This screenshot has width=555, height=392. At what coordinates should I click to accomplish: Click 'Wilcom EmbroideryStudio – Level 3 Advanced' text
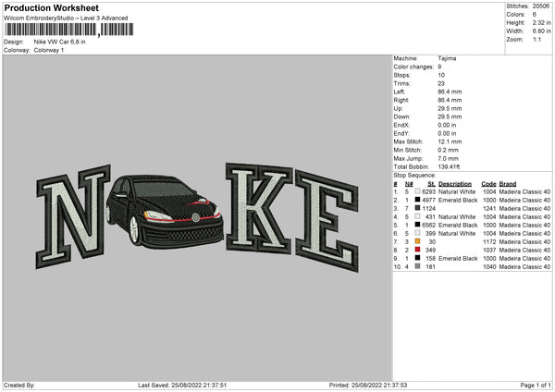pos(66,18)
